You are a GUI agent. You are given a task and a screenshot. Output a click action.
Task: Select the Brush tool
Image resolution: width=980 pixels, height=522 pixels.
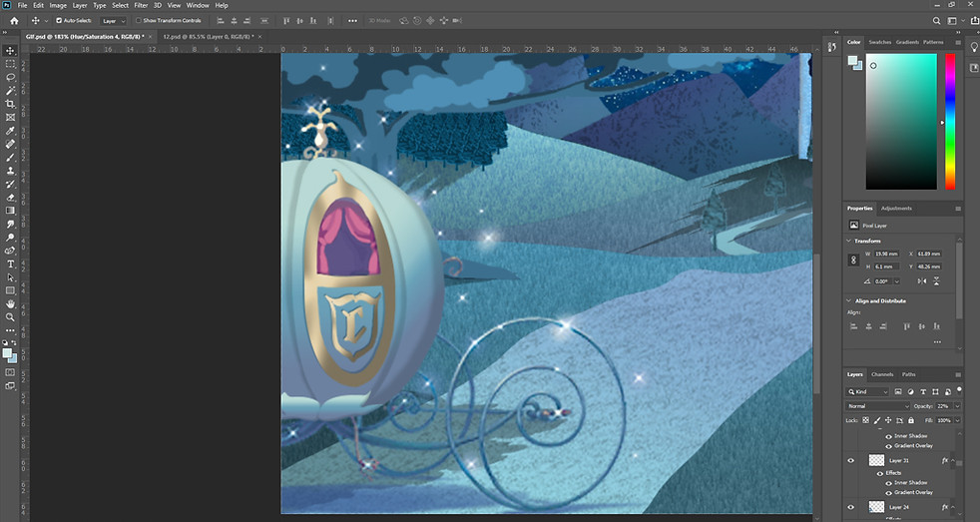tap(10, 157)
